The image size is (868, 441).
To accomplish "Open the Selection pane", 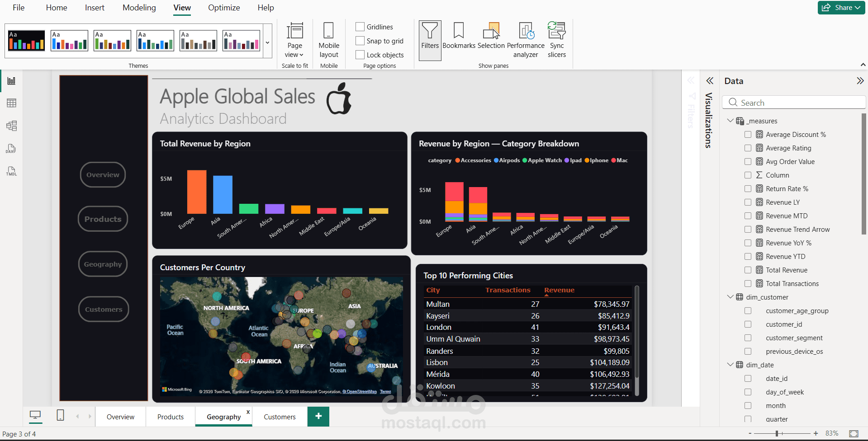I will tap(491, 36).
